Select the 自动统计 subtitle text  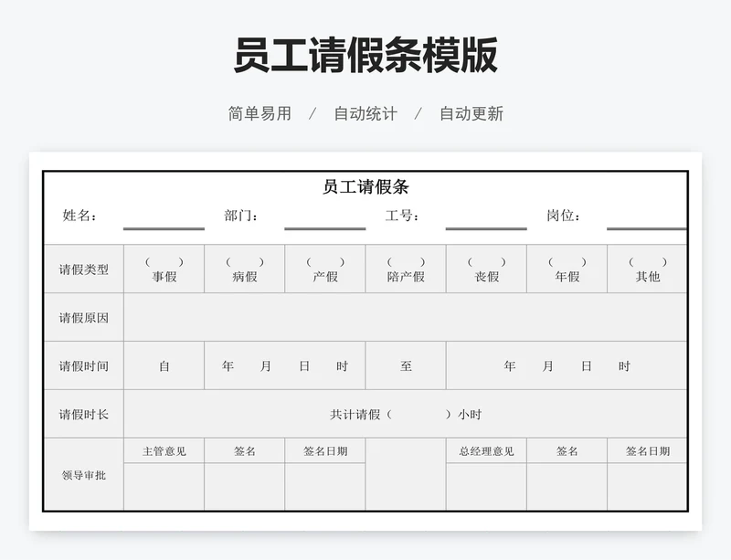click(x=365, y=114)
